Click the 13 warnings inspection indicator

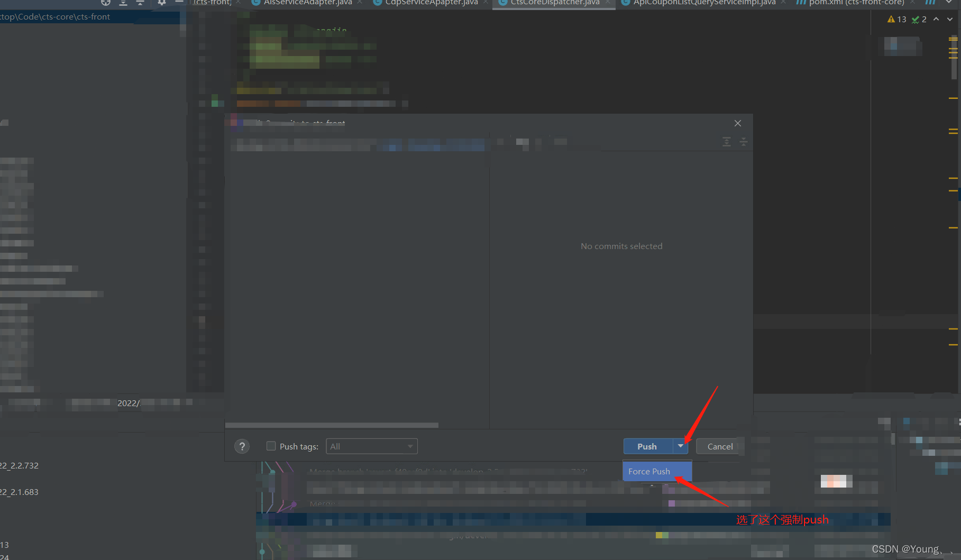(x=896, y=19)
